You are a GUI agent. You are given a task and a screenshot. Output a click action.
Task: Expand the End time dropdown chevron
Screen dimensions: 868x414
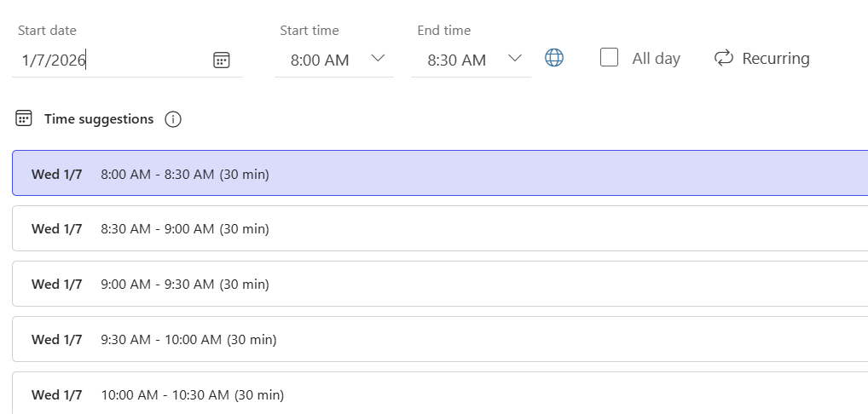(x=514, y=59)
